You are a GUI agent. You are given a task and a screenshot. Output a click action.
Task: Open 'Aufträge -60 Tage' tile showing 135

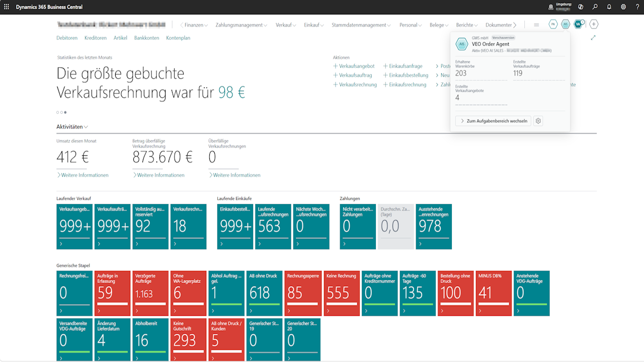[x=418, y=293]
